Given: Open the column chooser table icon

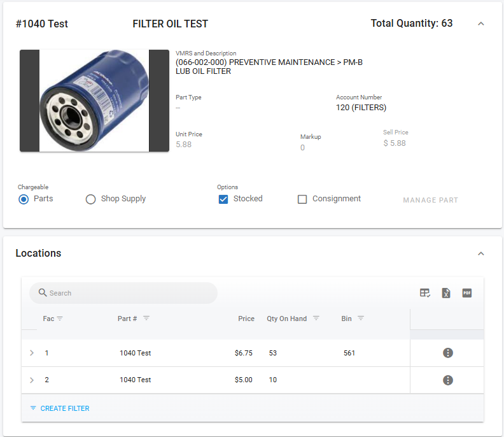Looking at the screenshot, I should coord(425,293).
